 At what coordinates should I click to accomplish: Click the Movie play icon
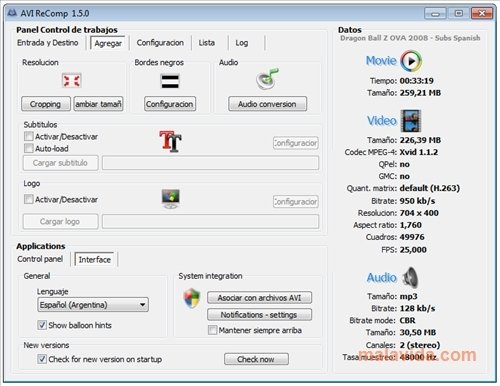click(411, 61)
